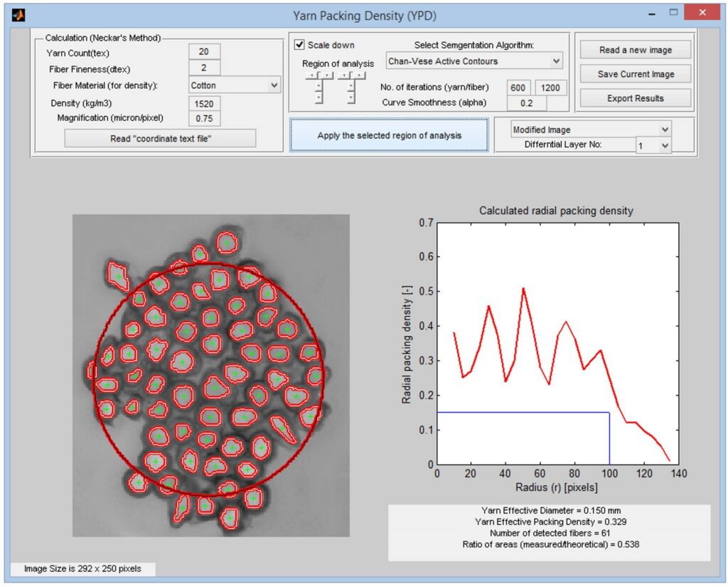This screenshot has height=587, width=728.
Task: Open Differential Layer No dropdown
Action: coord(653,145)
